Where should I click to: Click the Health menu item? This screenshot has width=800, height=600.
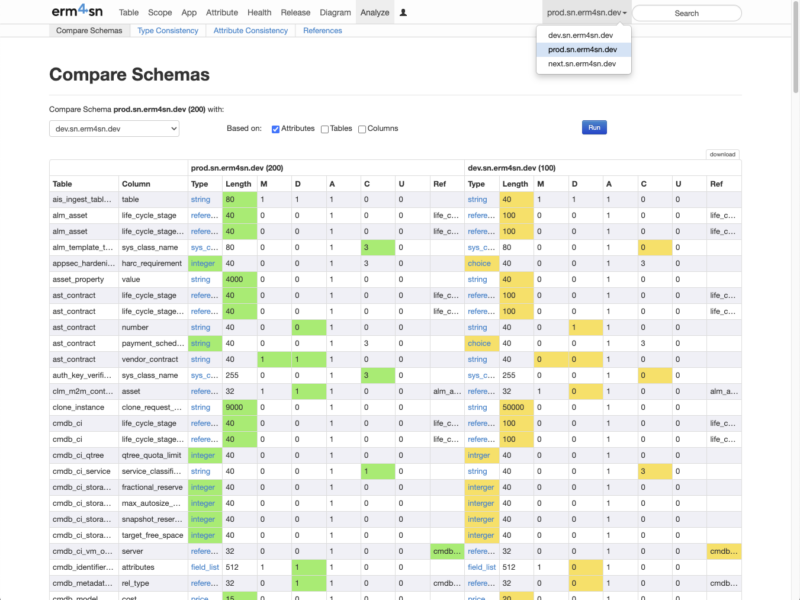pos(259,13)
